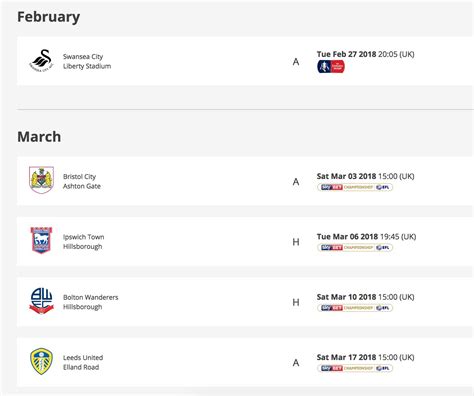
Task: Click the Elland Road venue text
Action: pyautogui.click(x=81, y=367)
